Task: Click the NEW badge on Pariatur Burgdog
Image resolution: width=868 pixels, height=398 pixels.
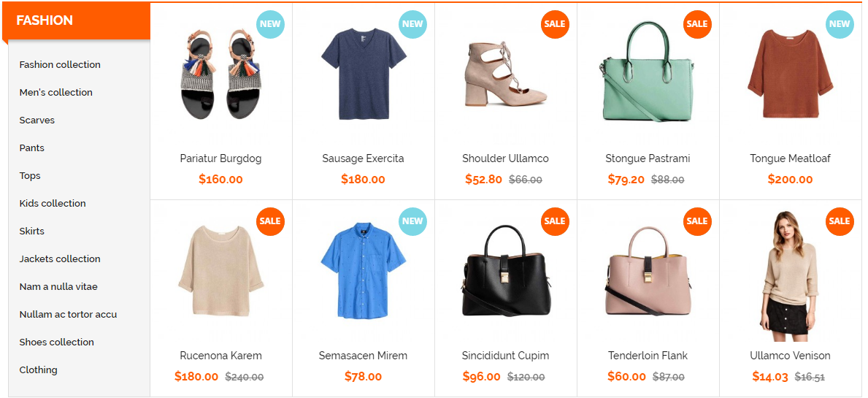Action: [270, 24]
